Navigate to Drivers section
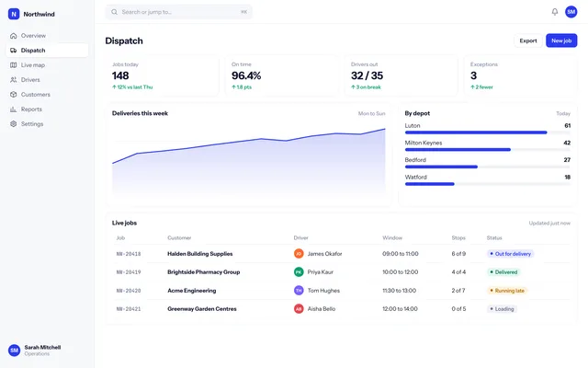 tap(47, 80)
